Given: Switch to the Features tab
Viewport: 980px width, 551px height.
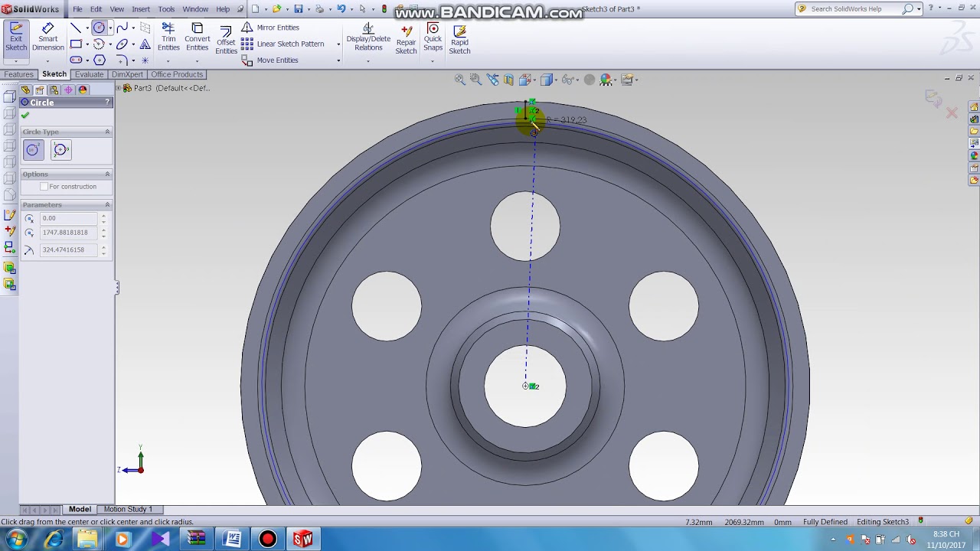Looking at the screenshot, I should pyautogui.click(x=18, y=74).
